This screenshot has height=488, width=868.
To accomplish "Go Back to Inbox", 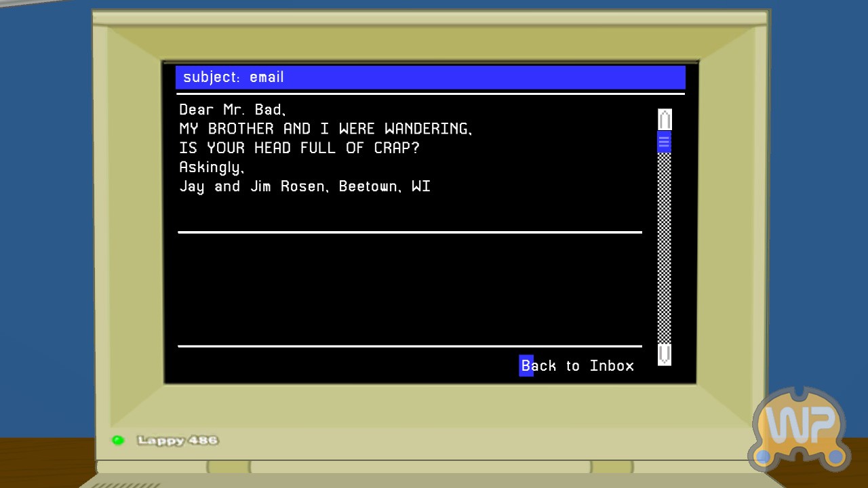I will 577,366.
